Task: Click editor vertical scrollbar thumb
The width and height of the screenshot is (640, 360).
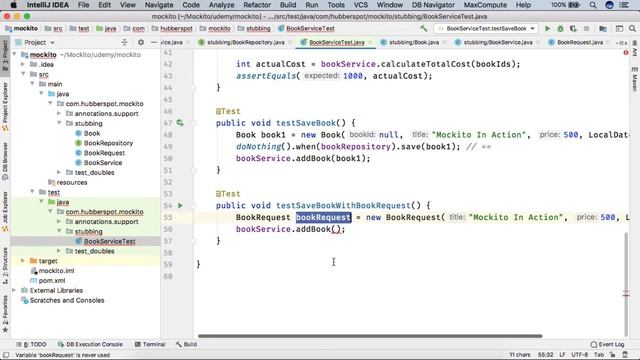Action: [626, 283]
